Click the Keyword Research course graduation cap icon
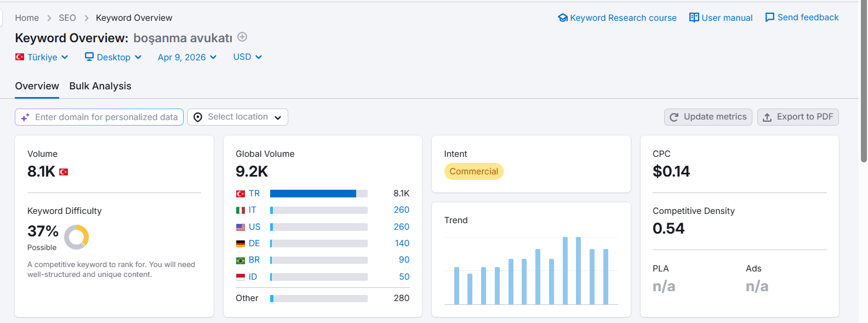Screen dimensions: 868x323 coord(562,18)
